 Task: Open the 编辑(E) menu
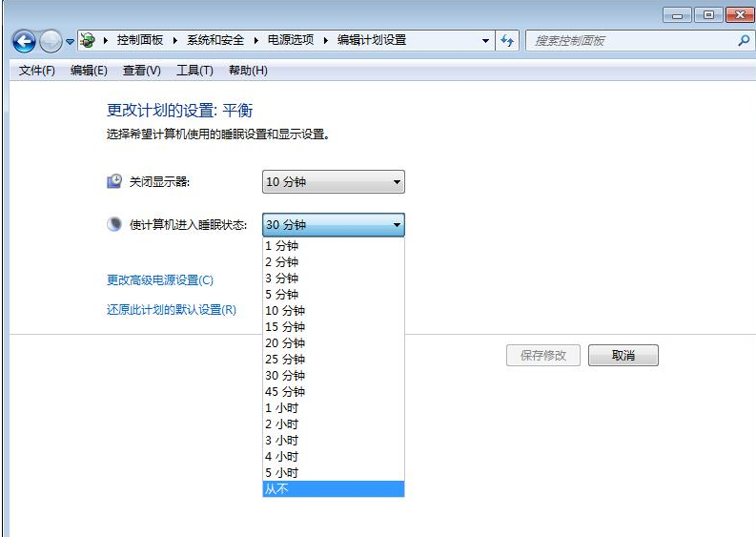coord(89,71)
